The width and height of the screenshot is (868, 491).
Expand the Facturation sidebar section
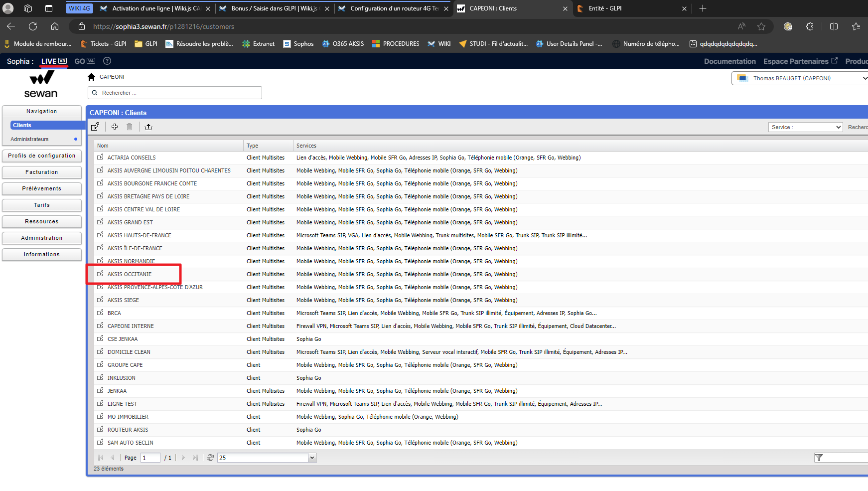pyautogui.click(x=42, y=172)
